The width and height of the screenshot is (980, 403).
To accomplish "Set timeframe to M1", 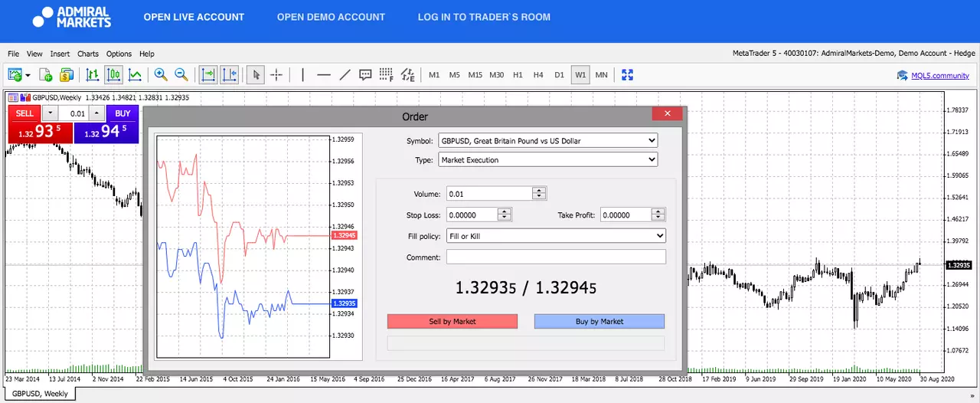I will [x=434, y=75].
